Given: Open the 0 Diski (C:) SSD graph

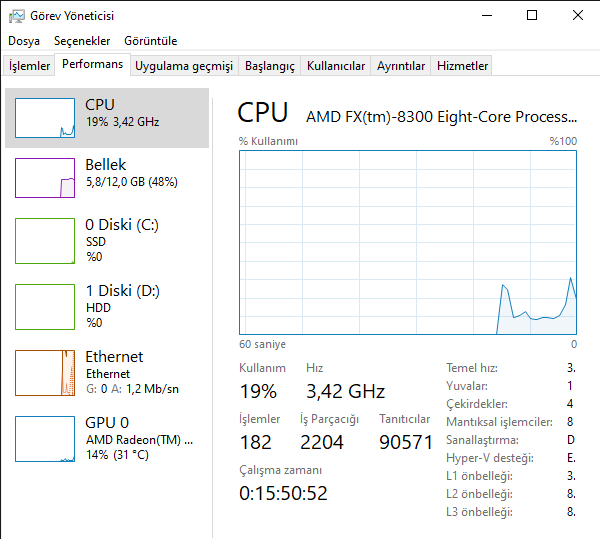Looking at the screenshot, I should pos(45,241).
